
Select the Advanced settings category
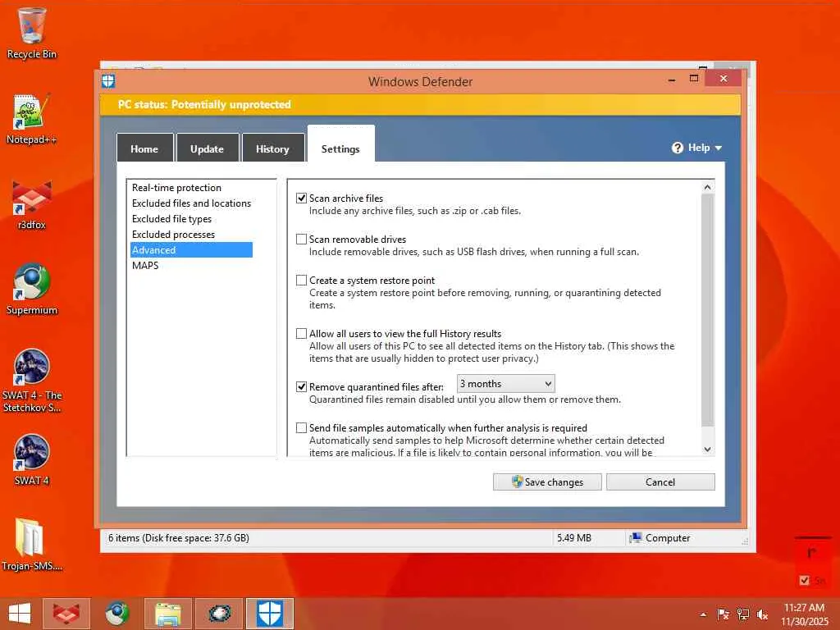pyautogui.click(x=191, y=250)
